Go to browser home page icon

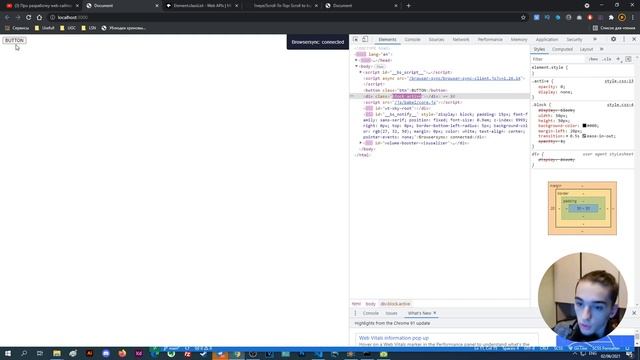[x=39, y=18]
